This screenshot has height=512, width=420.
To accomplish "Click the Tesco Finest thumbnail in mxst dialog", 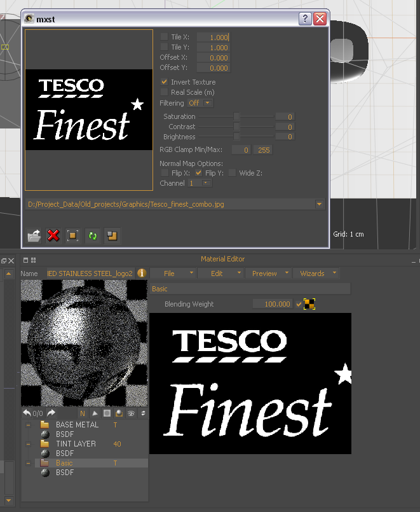I will (89, 109).
